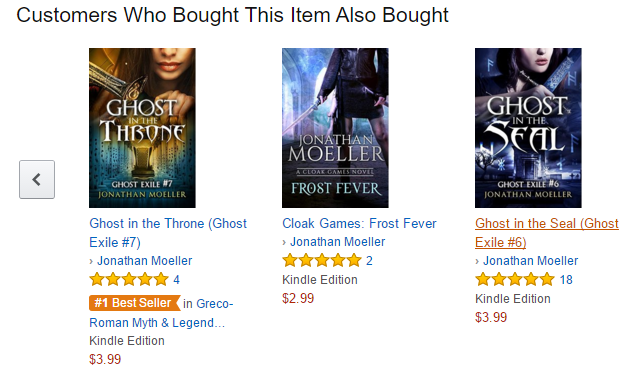Viewport: 643px width, 389px height.
Task: Open the Frost Fever book cover image
Action: tap(335, 128)
